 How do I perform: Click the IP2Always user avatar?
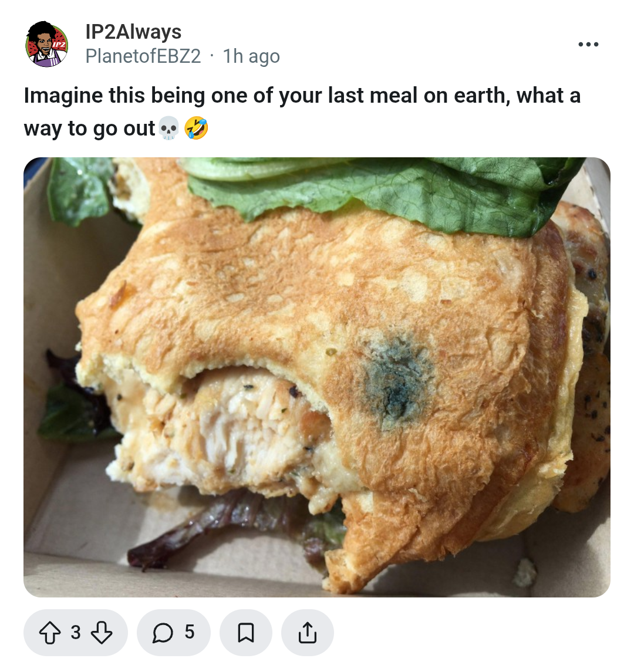[47, 43]
